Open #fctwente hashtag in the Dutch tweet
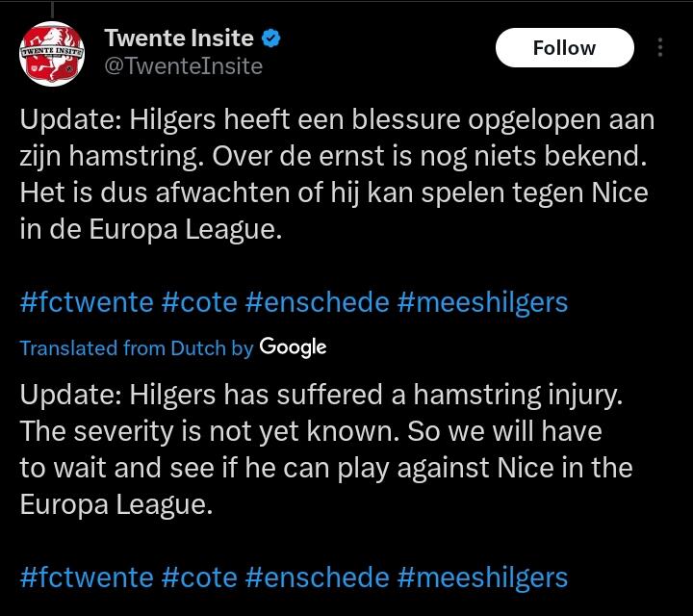 coord(87,302)
